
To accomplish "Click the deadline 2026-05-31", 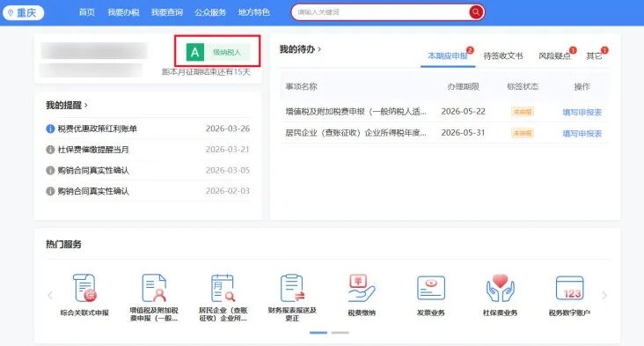I will pyautogui.click(x=463, y=133).
